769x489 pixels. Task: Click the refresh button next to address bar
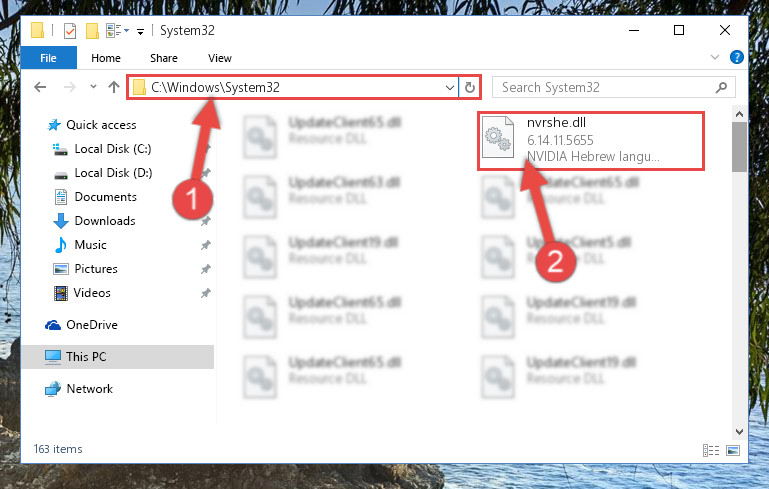(469, 87)
